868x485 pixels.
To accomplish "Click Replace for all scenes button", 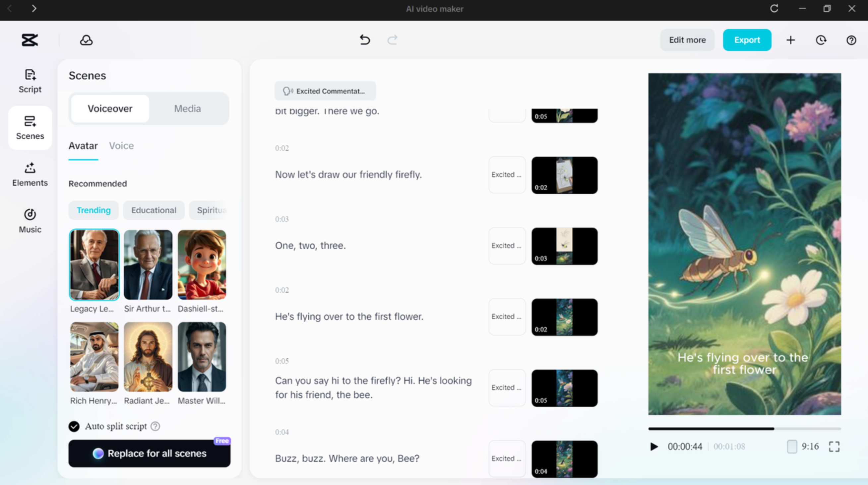I will (149, 453).
